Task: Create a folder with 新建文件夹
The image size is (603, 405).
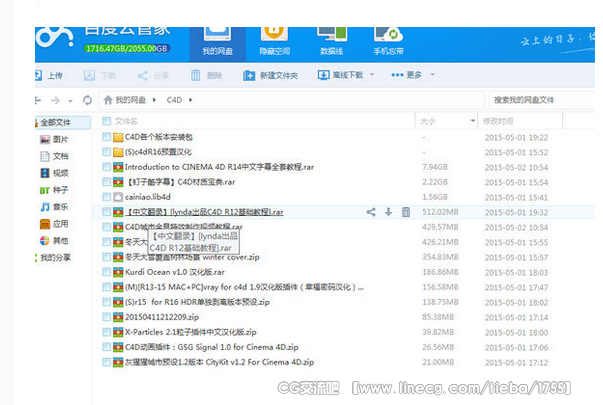Action: coord(271,75)
